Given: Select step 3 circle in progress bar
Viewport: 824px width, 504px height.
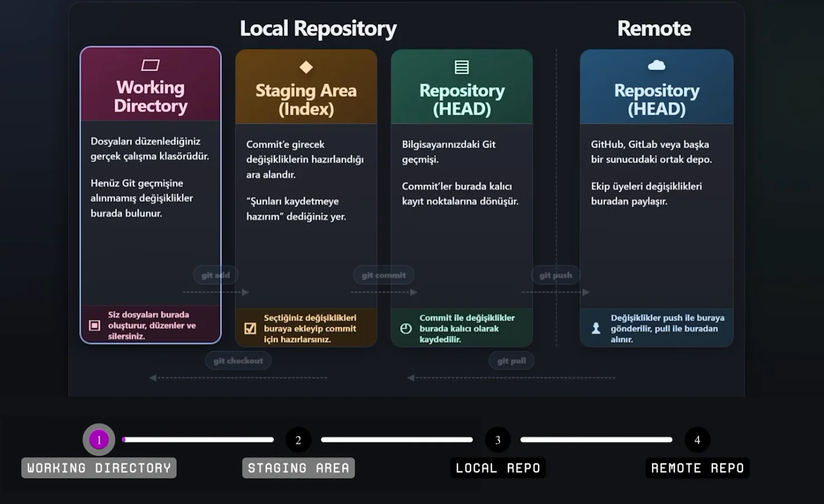Looking at the screenshot, I should 498,440.
